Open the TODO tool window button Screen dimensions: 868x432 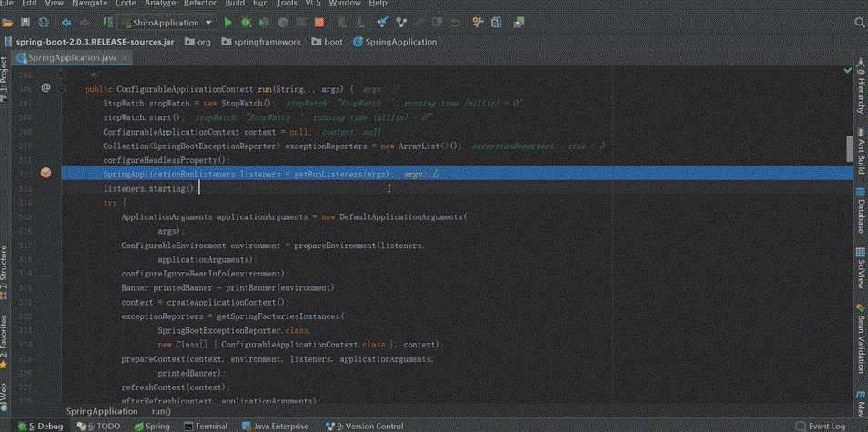click(x=99, y=427)
